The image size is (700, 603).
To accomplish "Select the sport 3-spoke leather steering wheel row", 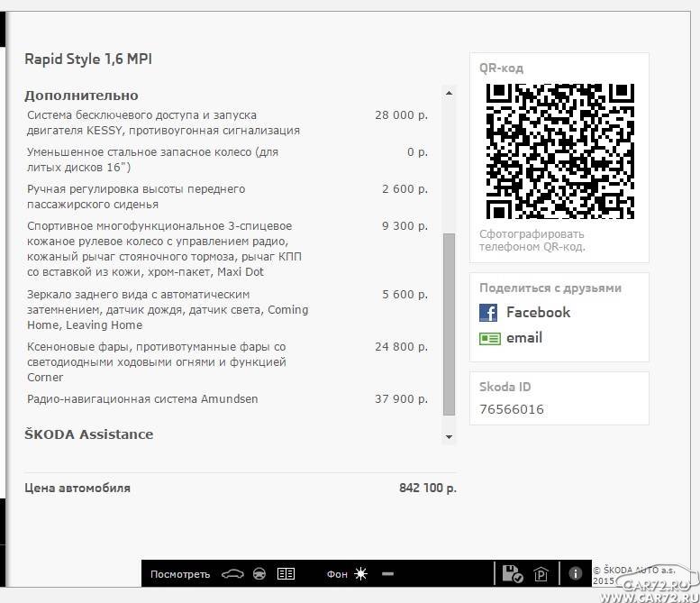I will pyautogui.click(x=227, y=249).
